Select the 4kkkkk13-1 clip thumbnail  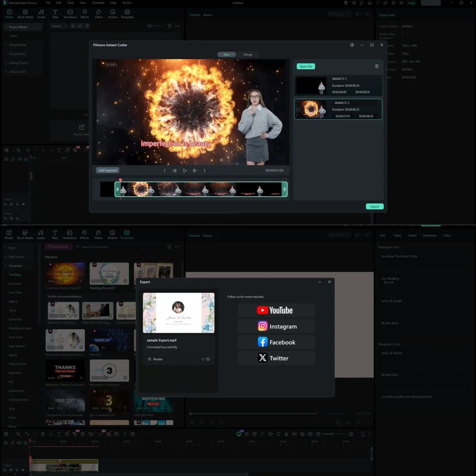[311, 86]
